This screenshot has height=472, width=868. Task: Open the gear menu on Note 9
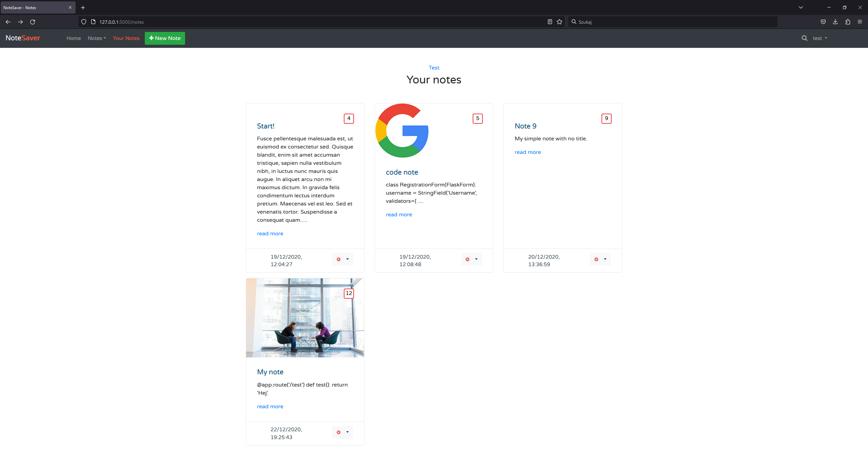coord(596,259)
